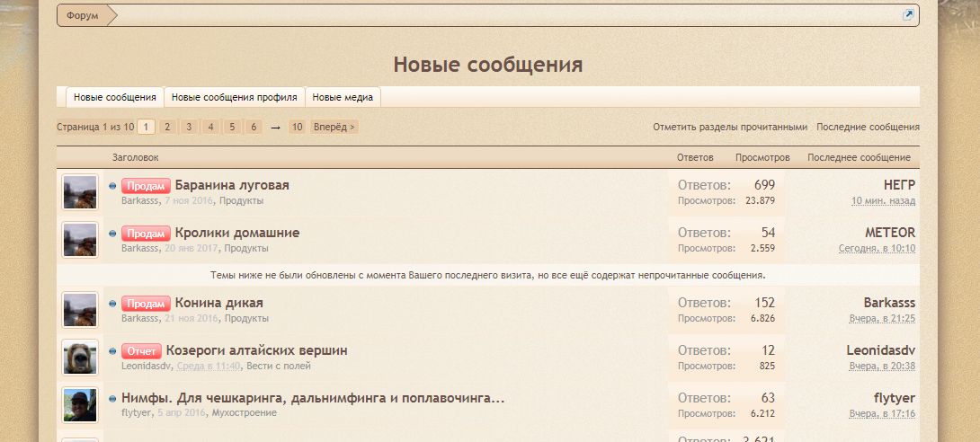Sort by Последнее сообщение column header
The width and height of the screenshot is (980, 442).
(x=859, y=157)
